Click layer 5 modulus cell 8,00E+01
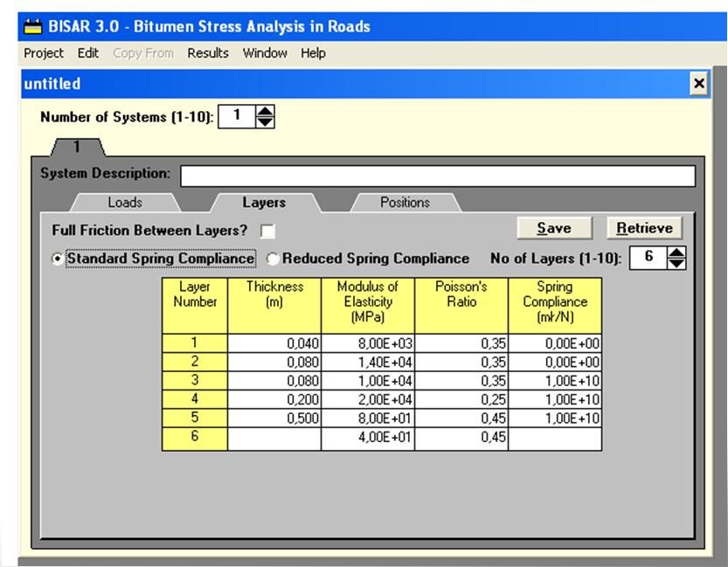Viewport: 728px width, 567px height. click(x=368, y=418)
